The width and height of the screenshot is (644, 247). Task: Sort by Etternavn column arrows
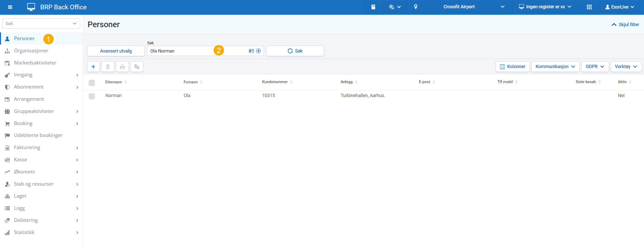125,82
